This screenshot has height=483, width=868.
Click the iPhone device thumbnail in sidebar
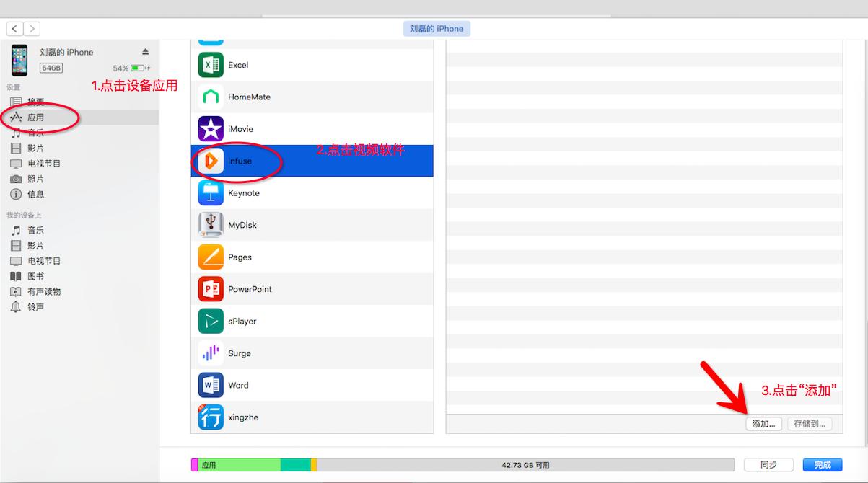point(19,60)
